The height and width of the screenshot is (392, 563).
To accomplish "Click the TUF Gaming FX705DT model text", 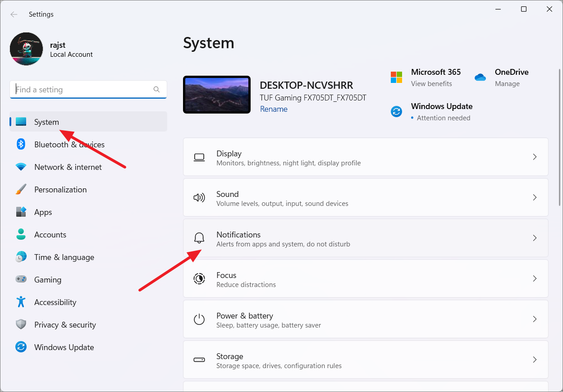I will pos(313,97).
